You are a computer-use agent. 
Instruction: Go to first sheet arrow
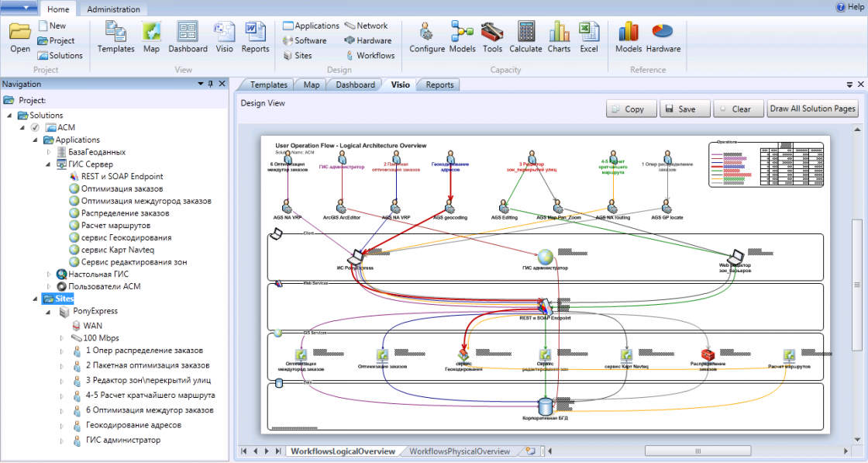[244, 451]
